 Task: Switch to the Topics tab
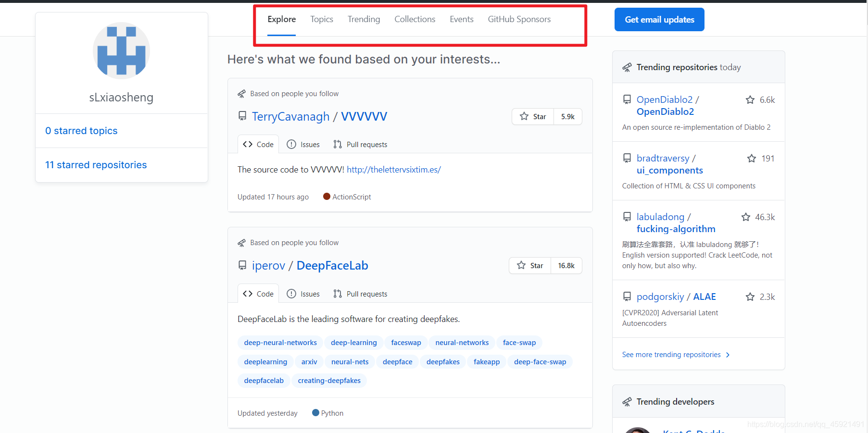322,19
